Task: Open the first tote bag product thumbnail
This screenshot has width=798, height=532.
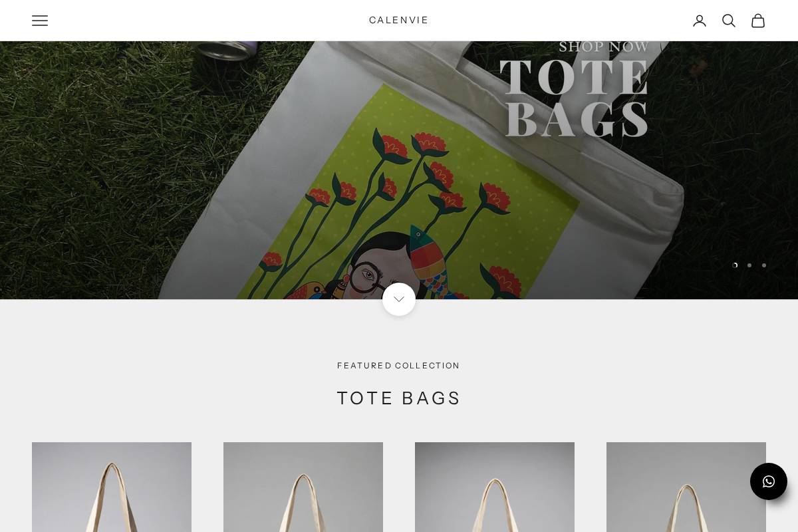Action: point(112,487)
